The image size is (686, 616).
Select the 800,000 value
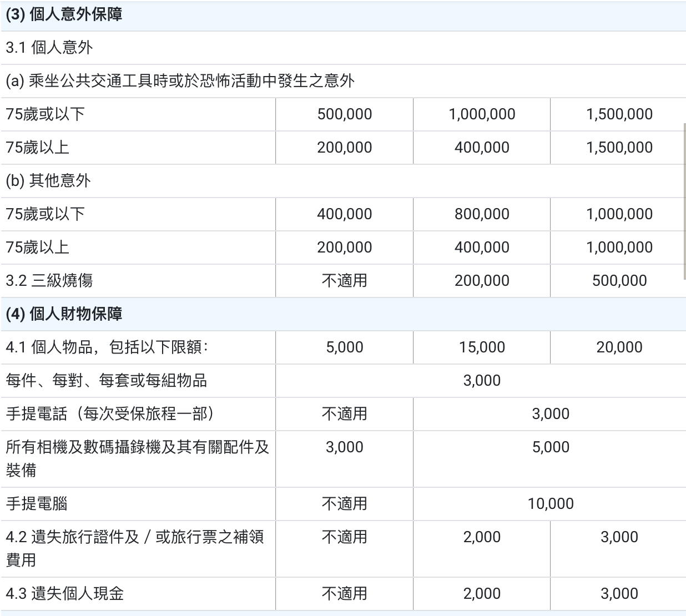click(482, 214)
